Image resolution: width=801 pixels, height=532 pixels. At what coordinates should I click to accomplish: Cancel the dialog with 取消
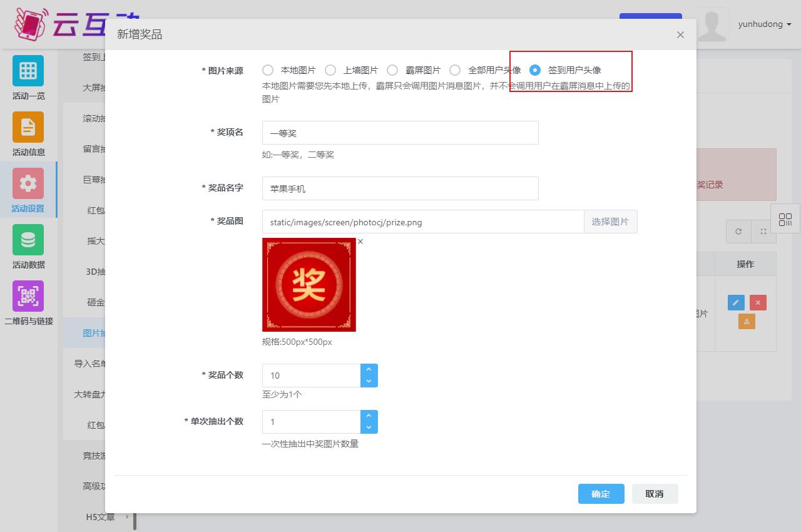pyautogui.click(x=655, y=494)
